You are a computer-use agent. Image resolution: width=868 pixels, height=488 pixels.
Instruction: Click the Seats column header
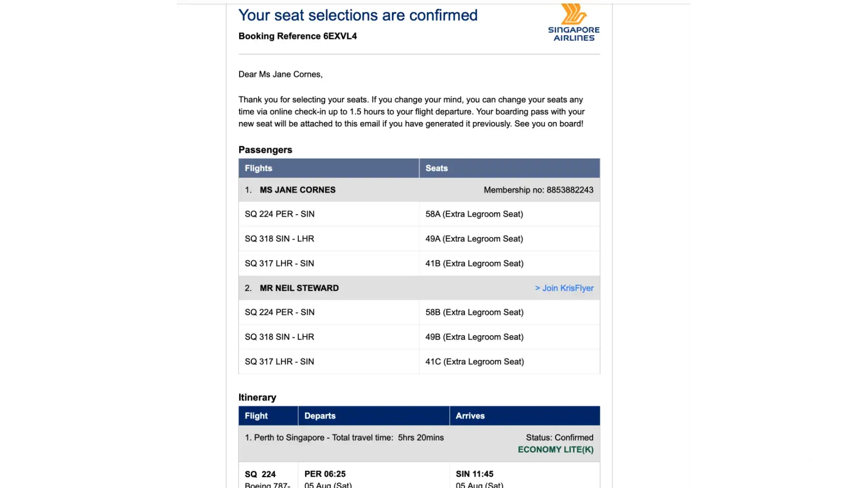pyautogui.click(x=436, y=168)
